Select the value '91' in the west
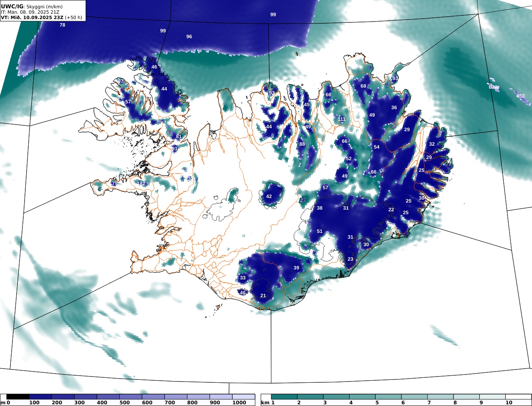The width and height of the screenshot is (532, 406). click(175, 148)
